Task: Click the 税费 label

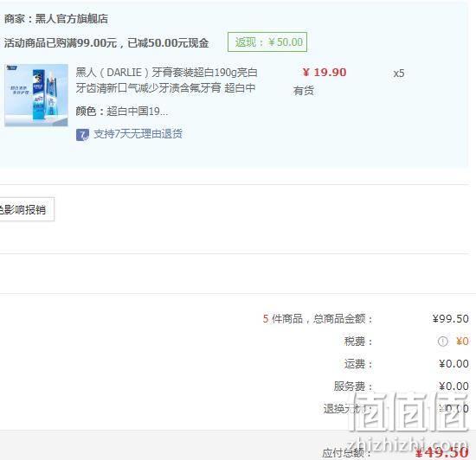Action: [x=358, y=342]
